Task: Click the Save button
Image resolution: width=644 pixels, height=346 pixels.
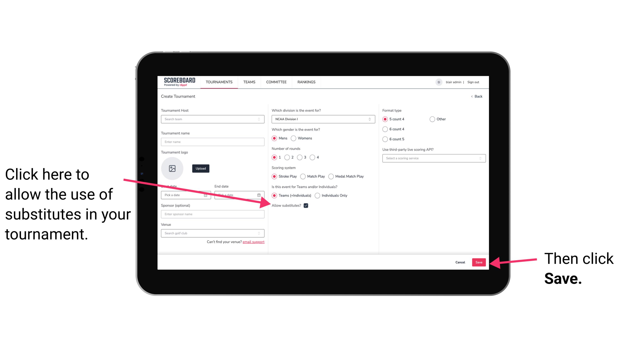Action: pos(479,262)
